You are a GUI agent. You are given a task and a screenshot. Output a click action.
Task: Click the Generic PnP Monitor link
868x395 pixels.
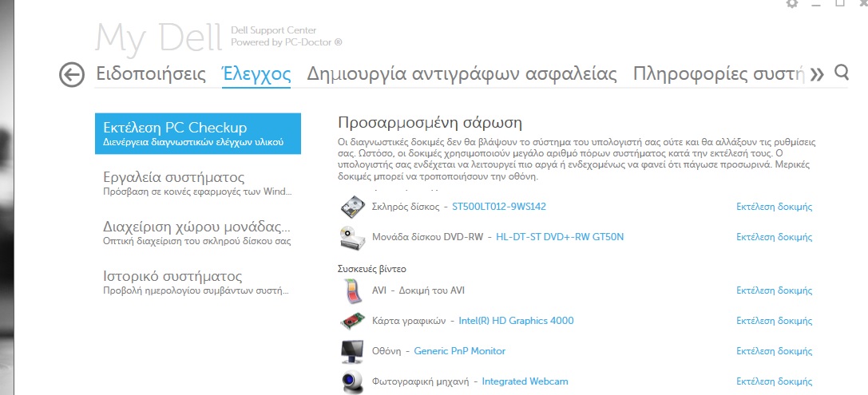[x=459, y=351]
